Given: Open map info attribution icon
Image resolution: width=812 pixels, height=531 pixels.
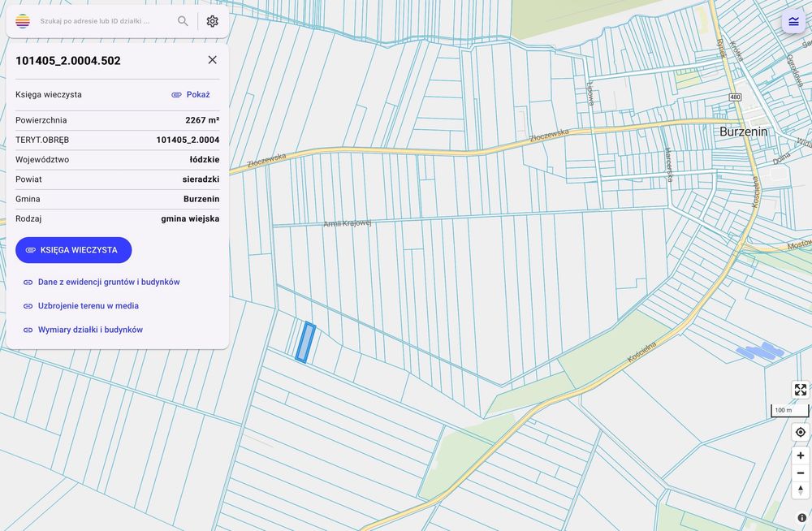Looking at the screenshot, I should tap(801, 517).
